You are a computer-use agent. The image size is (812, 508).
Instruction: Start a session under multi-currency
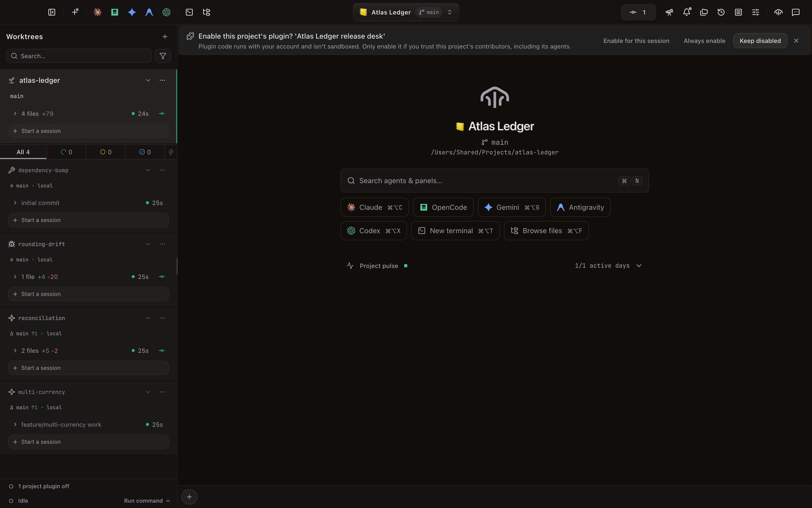click(x=88, y=442)
